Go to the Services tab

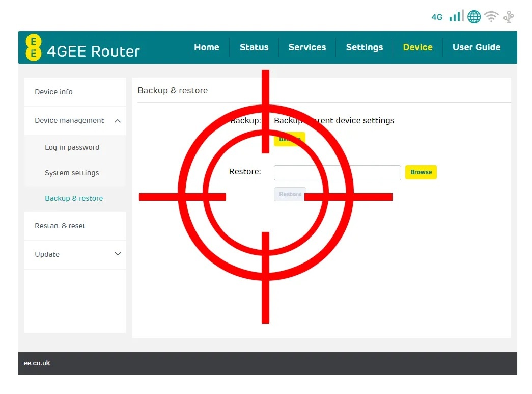(307, 47)
